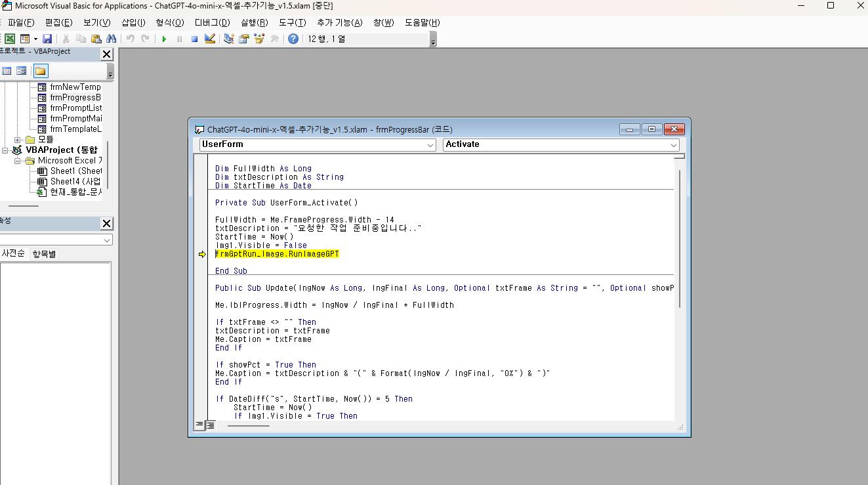The height and width of the screenshot is (485, 868).
Task: Toggle Design Mode ruler icon
Action: coord(210,39)
